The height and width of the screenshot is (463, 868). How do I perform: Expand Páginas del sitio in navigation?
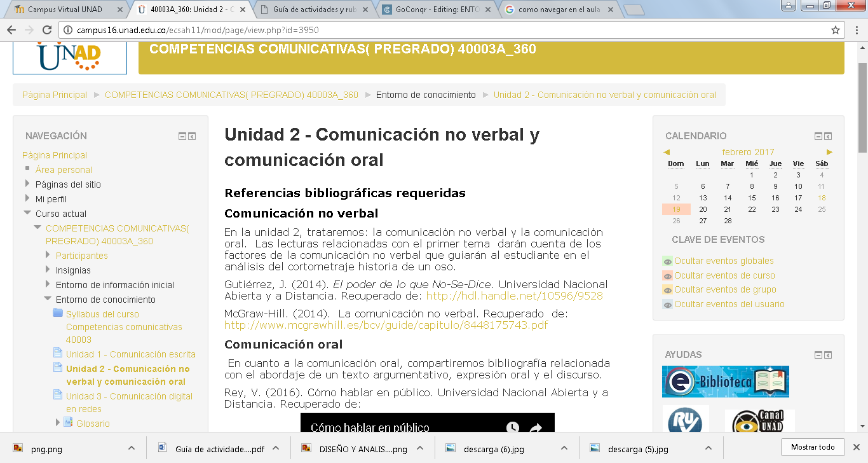[27, 184]
